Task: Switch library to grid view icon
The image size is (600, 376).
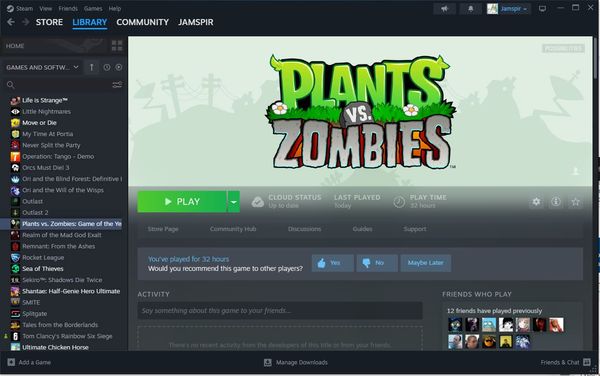Action: pos(117,46)
